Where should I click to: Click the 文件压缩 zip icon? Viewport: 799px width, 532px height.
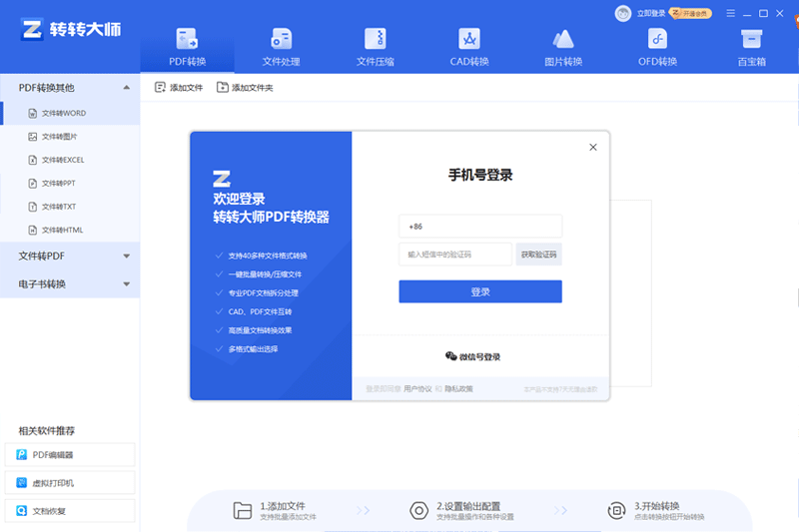pyautogui.click(x=376, y=40)
